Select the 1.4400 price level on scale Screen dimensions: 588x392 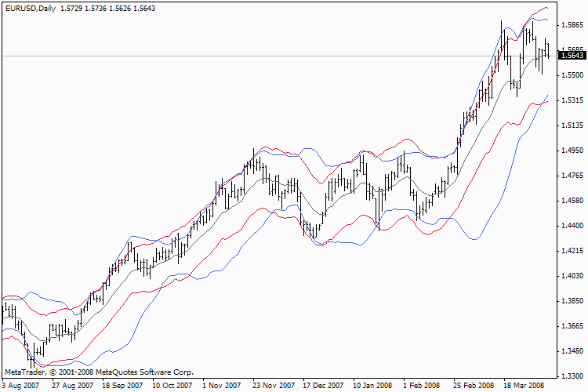coord(572,226)
